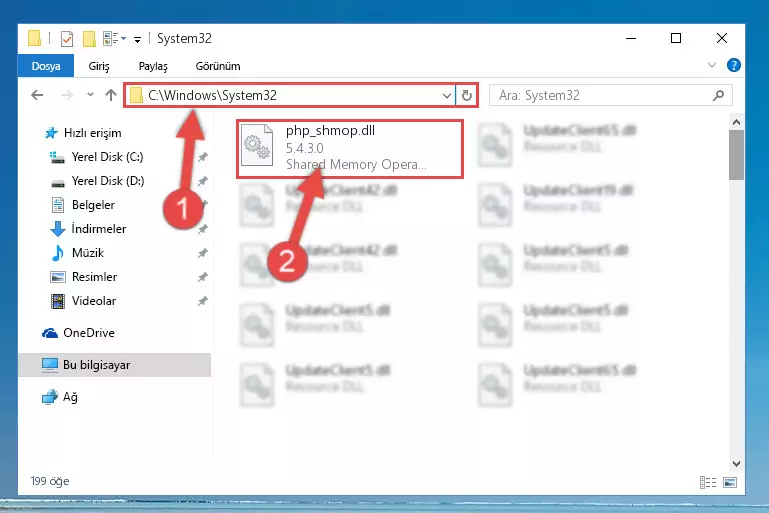
Task: Click the forward navigation arrow
Action: [67, 95]
